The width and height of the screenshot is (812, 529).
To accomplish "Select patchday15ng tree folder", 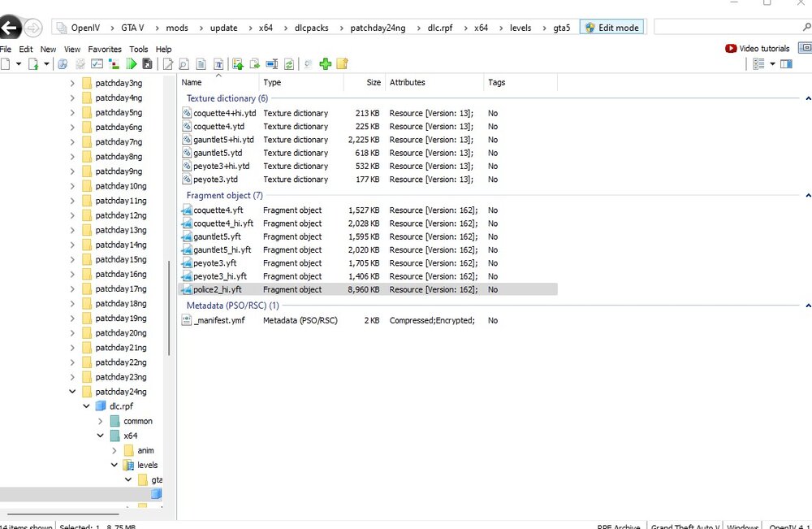I will click(x=121, y=259).
